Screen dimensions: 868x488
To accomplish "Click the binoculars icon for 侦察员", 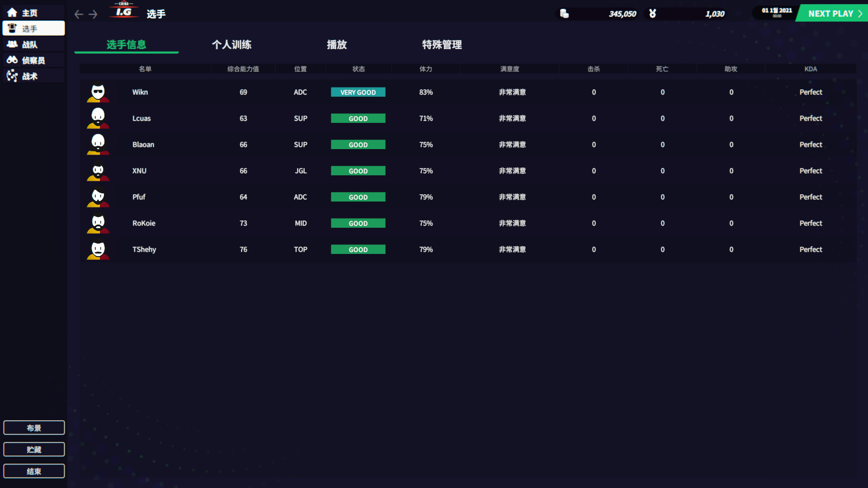I will pos(12,60).
